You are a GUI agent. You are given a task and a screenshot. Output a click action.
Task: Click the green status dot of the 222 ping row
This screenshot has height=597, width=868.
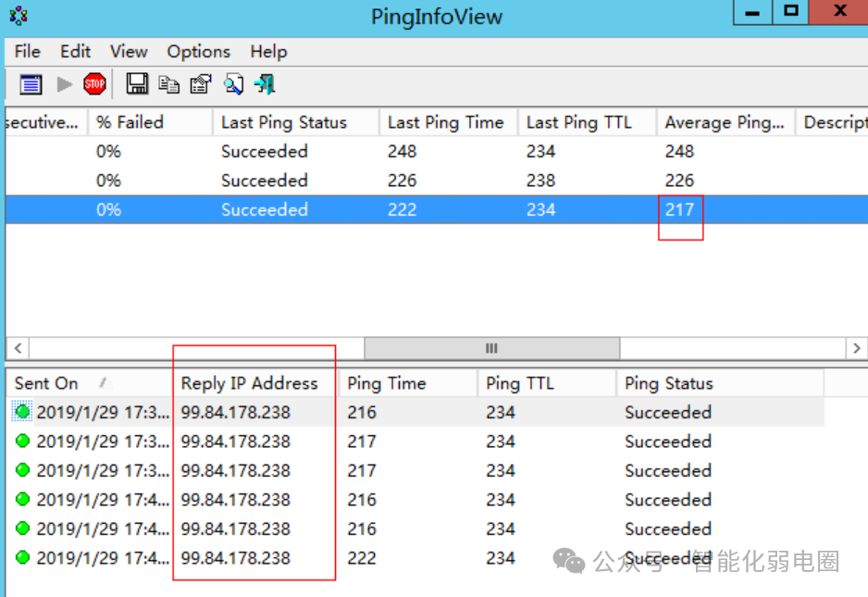(x=23, y=557)
